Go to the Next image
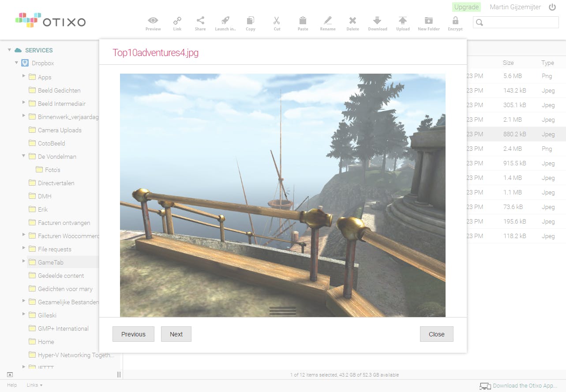The height and width of the screenshot is (392, 566). [x=176, y=334]
